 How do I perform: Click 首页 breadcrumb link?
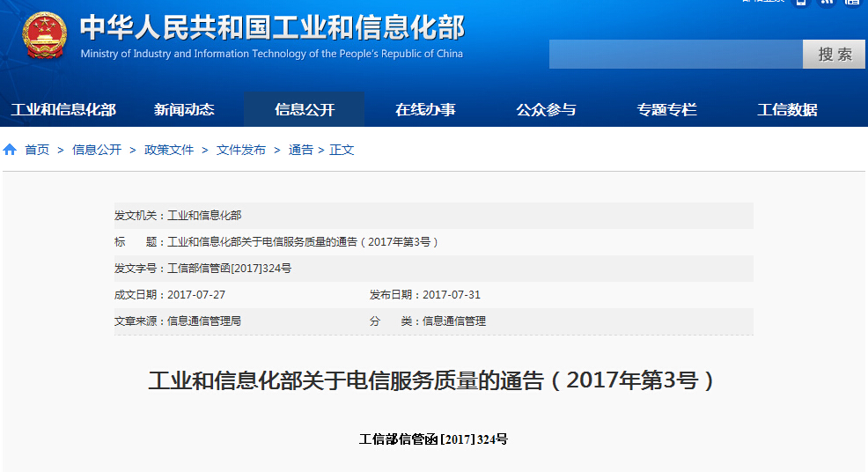tap(37, 150)
